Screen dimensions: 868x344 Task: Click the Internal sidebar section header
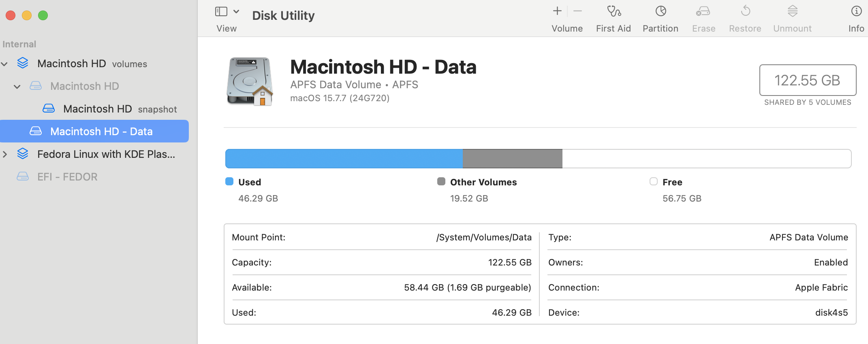(19, 44)
